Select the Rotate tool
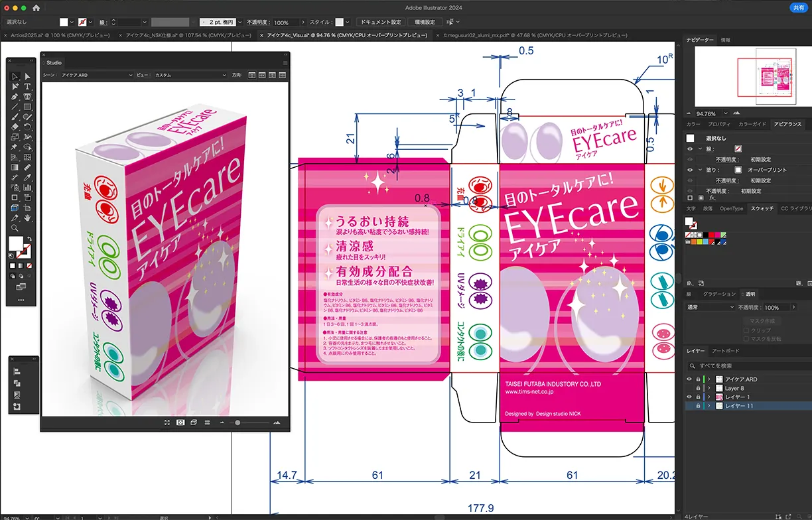 (x=26, y=126)
